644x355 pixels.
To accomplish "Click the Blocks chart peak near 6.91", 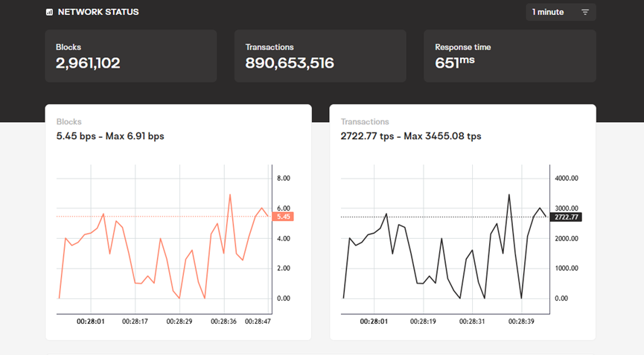I will [230, 195].
